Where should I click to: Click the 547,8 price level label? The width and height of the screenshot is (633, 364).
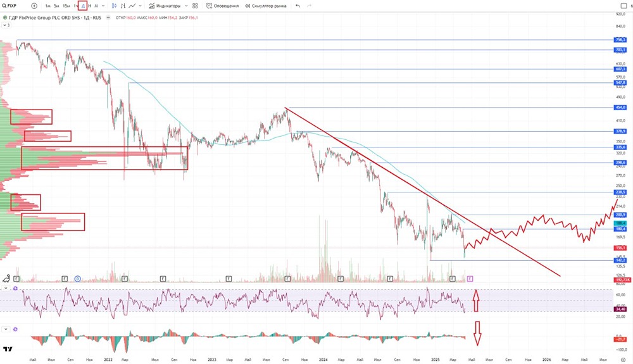620,83
